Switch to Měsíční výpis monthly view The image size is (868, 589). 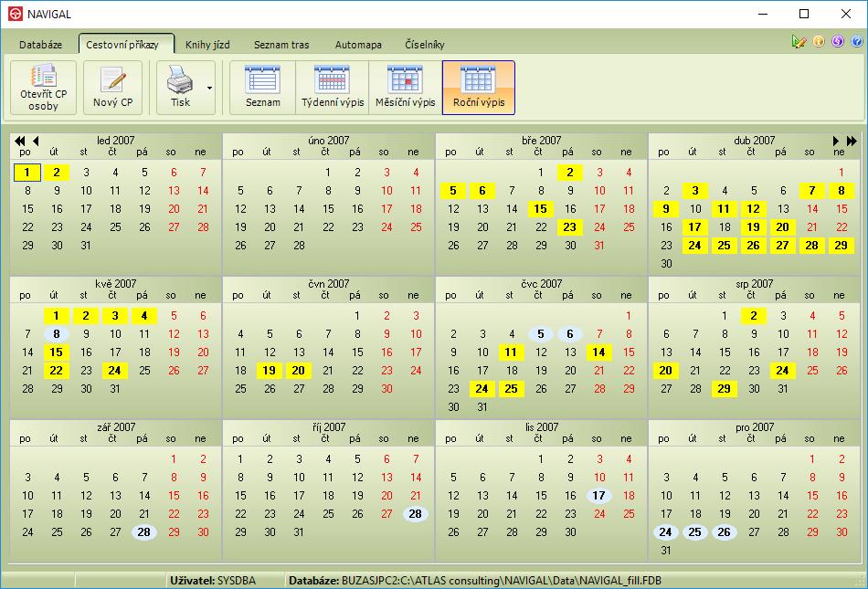[405, 88]
